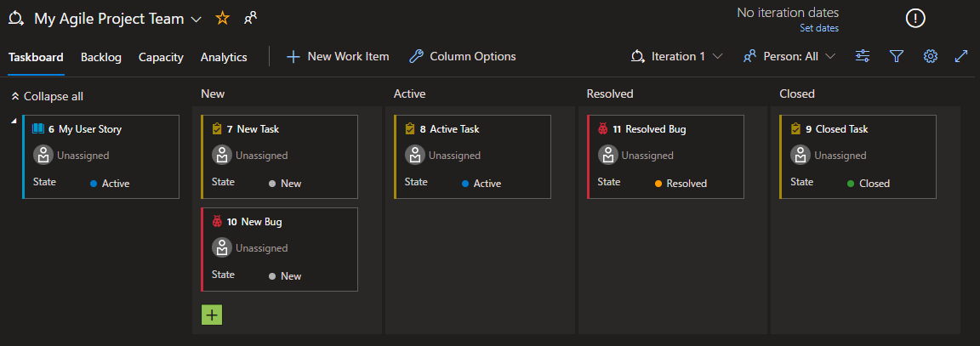Image resolution: width=980 pixels, height=346 pixels.
Task: Click the green add item button
Action: coord(212,315)
